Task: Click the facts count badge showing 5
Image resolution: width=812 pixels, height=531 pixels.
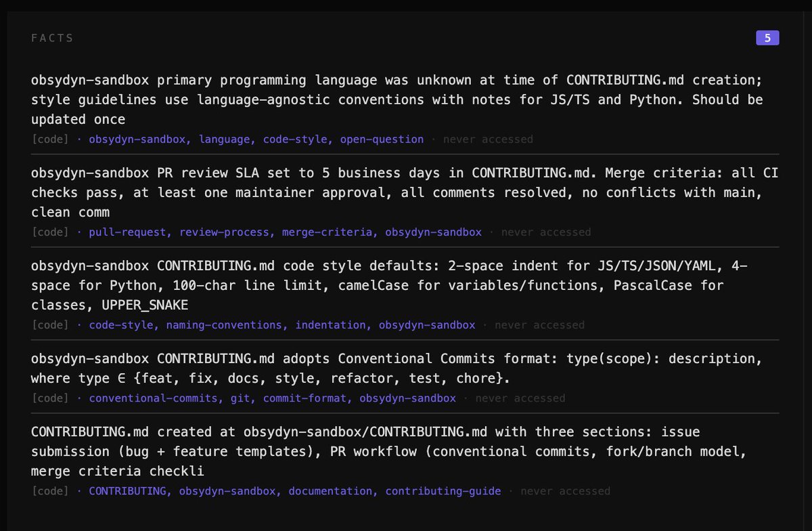Action: click(767, 38)
